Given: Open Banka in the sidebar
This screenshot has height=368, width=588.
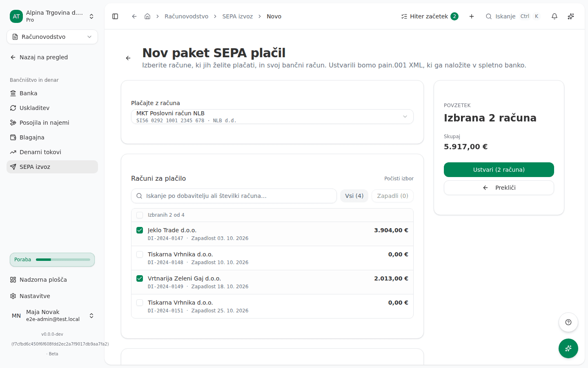Looking at the screenshot, I should (52, 93).
